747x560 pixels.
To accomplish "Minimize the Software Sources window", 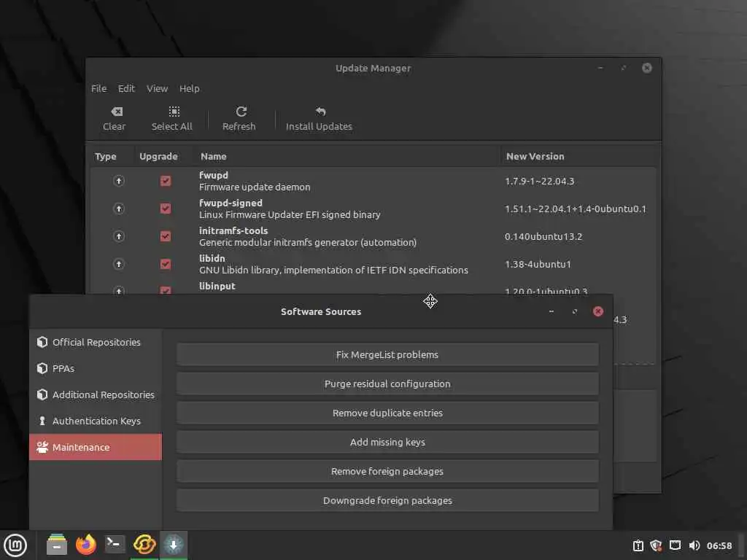I will (551, 311).
